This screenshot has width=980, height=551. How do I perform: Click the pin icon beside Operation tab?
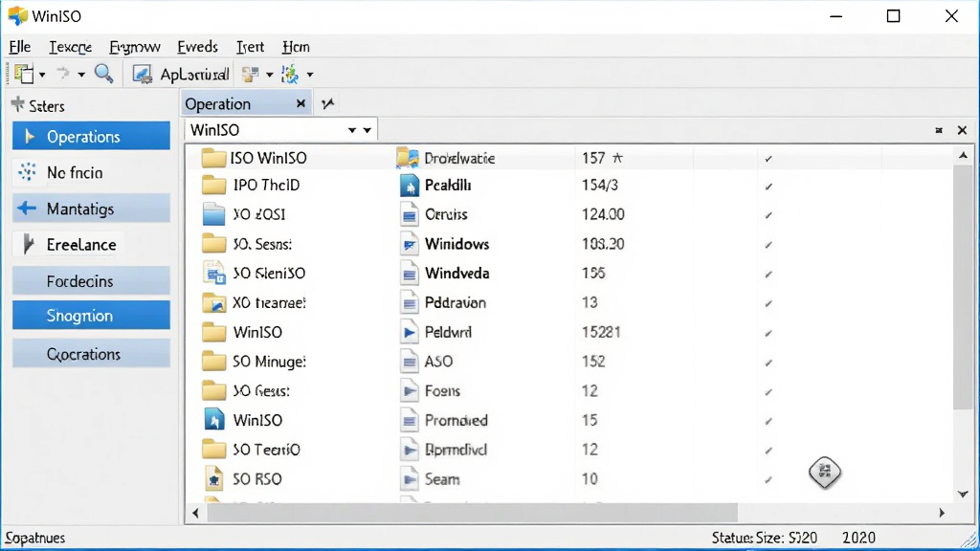(x=328, y=103)
